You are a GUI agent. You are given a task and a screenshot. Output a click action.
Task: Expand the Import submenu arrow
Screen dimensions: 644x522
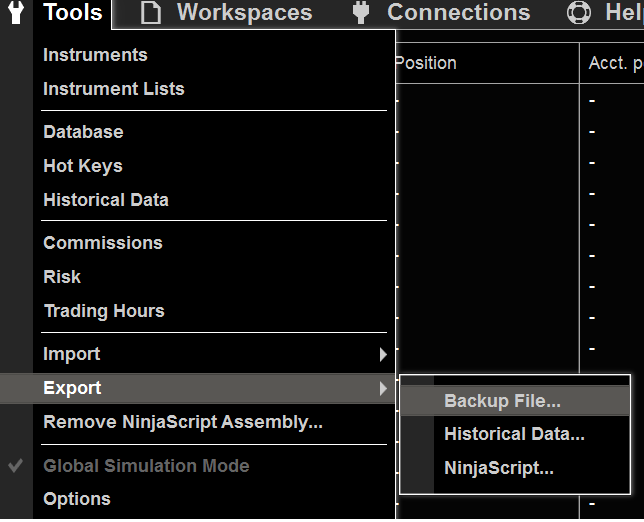[x=383, y=354]
